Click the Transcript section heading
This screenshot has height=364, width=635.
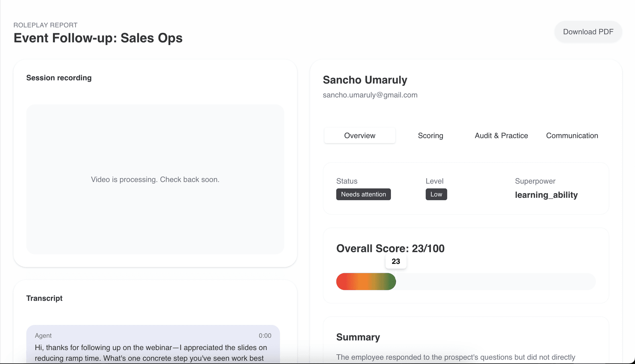[x=44, y=298]
